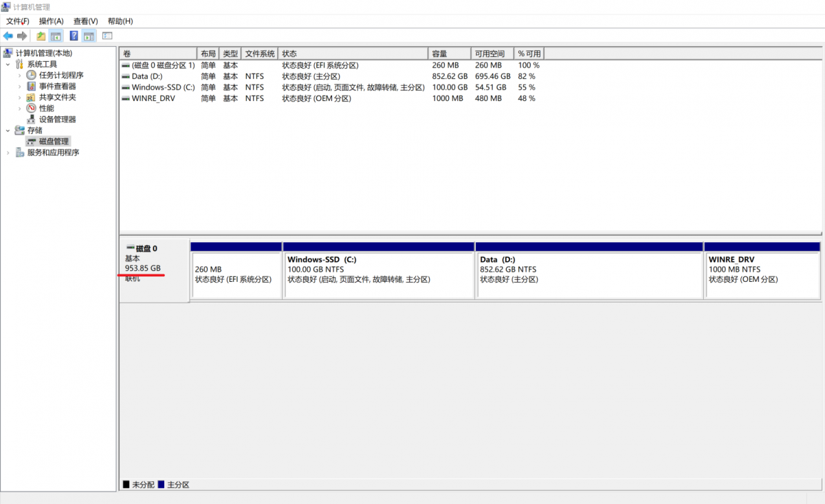The image size is (825, 504).
Task: Toggle the Show/Hide Console Tree toolbar icon
Action: point(56,36)
